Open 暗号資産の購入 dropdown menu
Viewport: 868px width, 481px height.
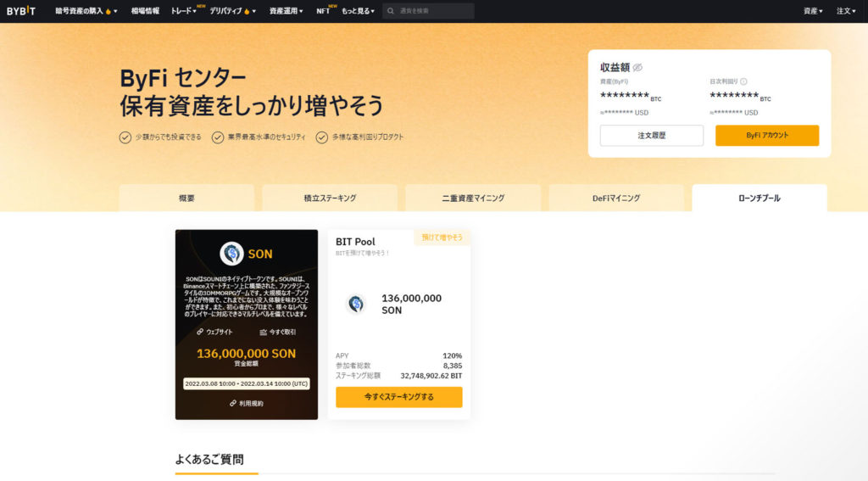(86, 11)
